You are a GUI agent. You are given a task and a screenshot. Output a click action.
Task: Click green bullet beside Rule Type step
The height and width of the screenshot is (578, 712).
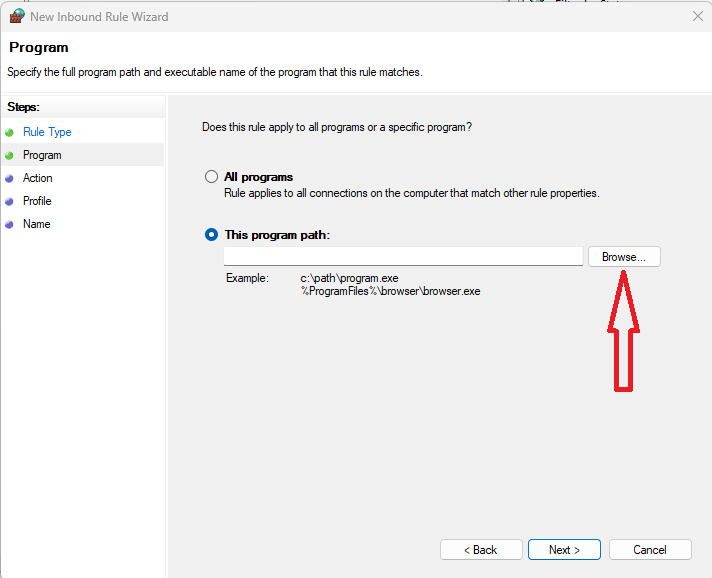10,132
